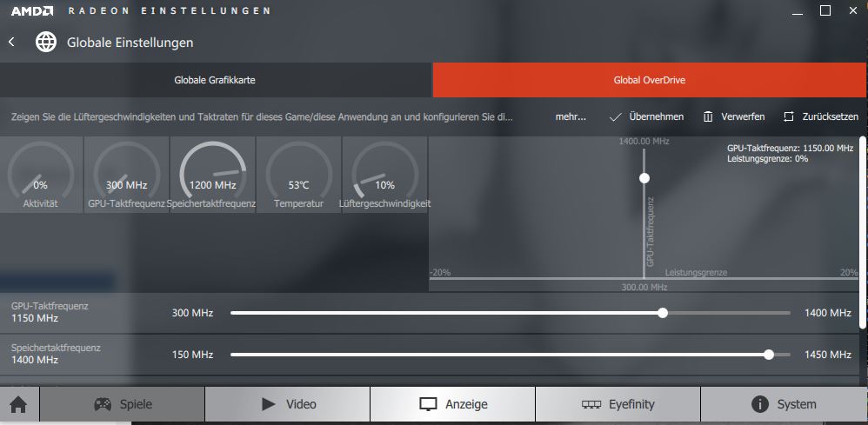The width and height of the screenshot is (868, 425).
Task: Click the monitor icon in Anzeige tab
Action: click(429, 404)
